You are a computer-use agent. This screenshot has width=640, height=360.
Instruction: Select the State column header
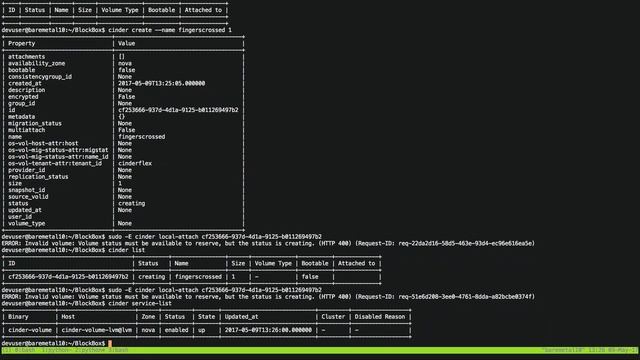point(207,317)
